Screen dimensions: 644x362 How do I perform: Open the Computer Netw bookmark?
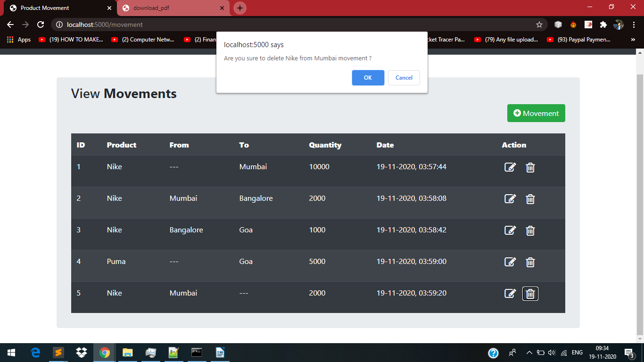pyautogui.click(x=143, y=40)
